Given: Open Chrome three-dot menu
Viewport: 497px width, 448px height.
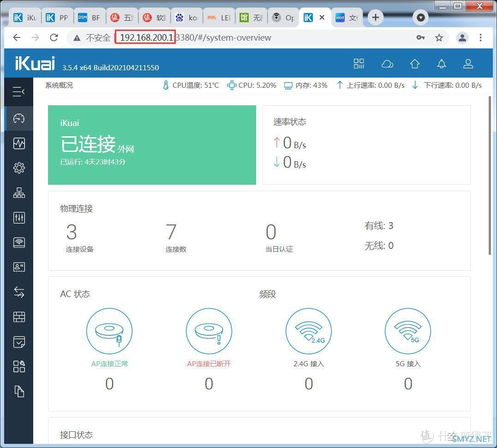Looking at the screenshot, I should (480, 38).
